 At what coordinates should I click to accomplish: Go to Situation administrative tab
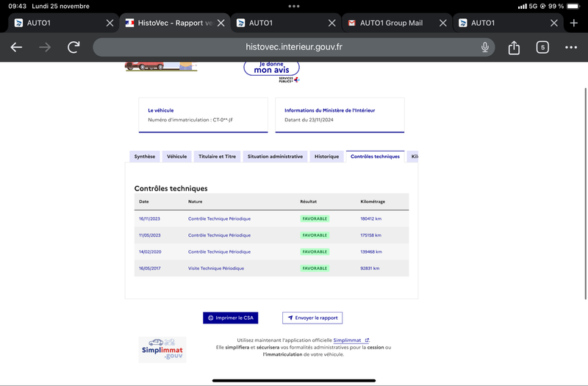[275, 157]
